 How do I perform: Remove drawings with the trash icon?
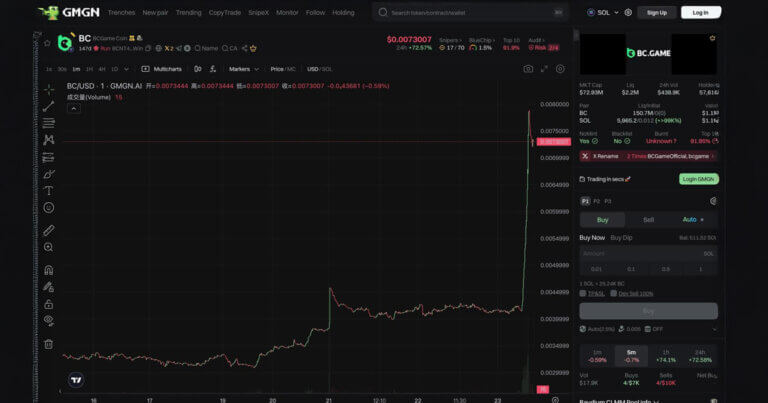click(48, 344)
